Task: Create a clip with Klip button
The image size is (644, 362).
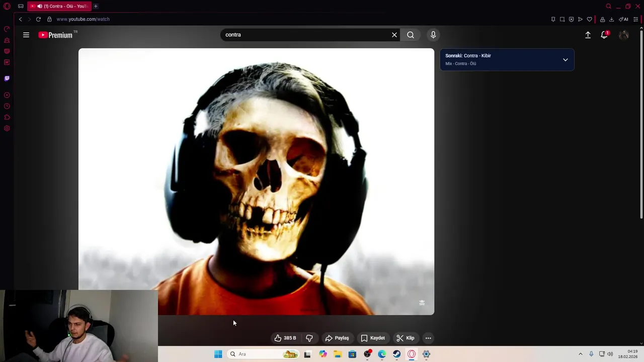Action: pyautogui.click(x=406, y=338)
